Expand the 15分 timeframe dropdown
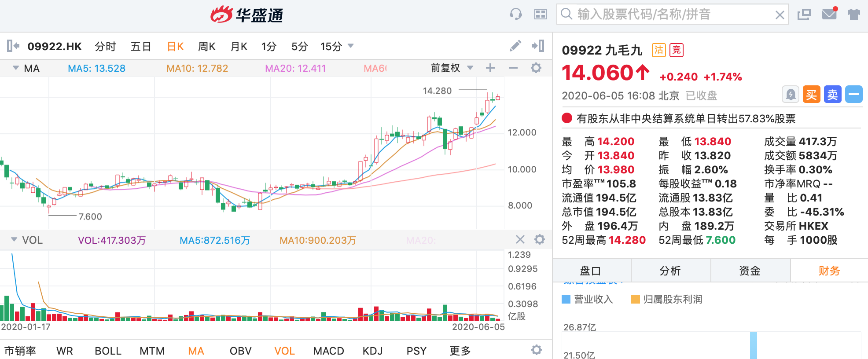The width and height of the screenshot is (868, 359). pos(351,46)
